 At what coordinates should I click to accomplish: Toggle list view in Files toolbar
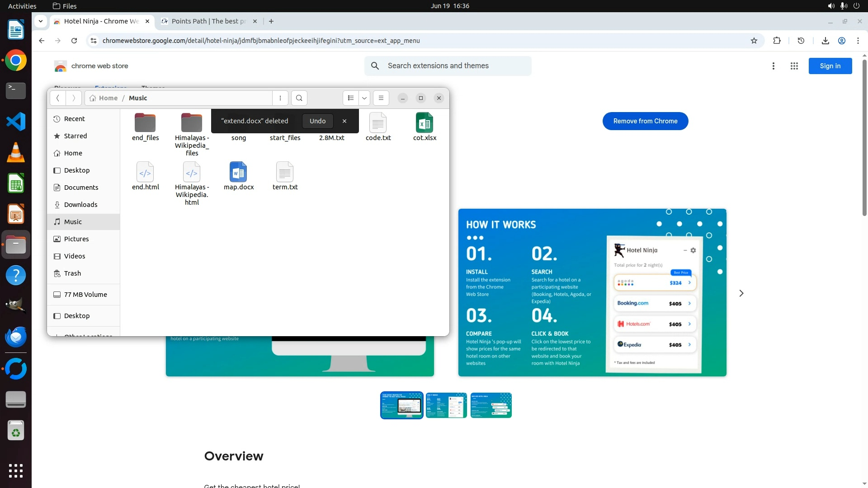click(351, 98)
